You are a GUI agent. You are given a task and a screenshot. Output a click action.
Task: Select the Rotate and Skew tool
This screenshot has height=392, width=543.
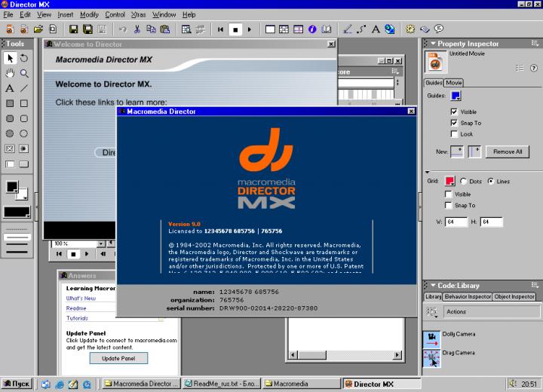point(24,58)
